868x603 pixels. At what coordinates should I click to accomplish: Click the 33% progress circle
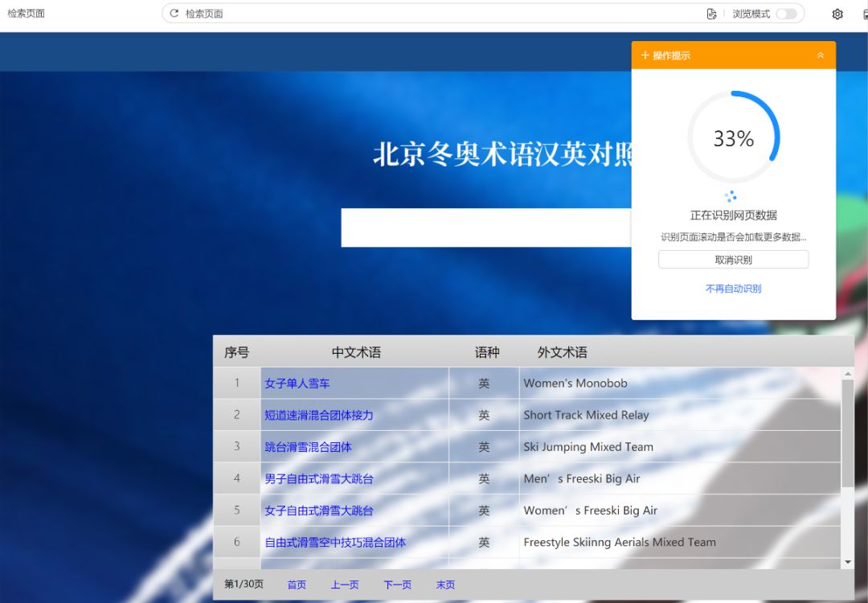(x=731, y=137)
